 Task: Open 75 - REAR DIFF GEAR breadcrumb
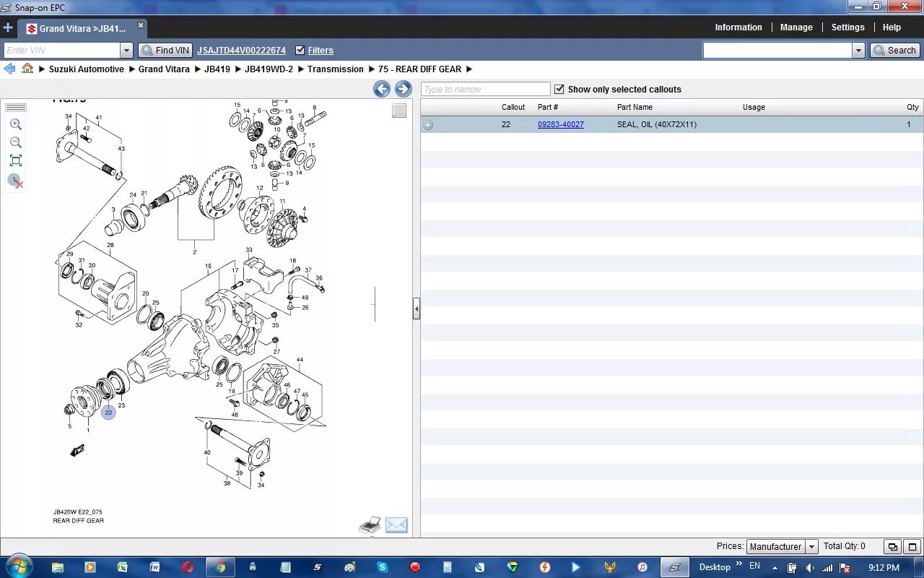coord(419,69)
